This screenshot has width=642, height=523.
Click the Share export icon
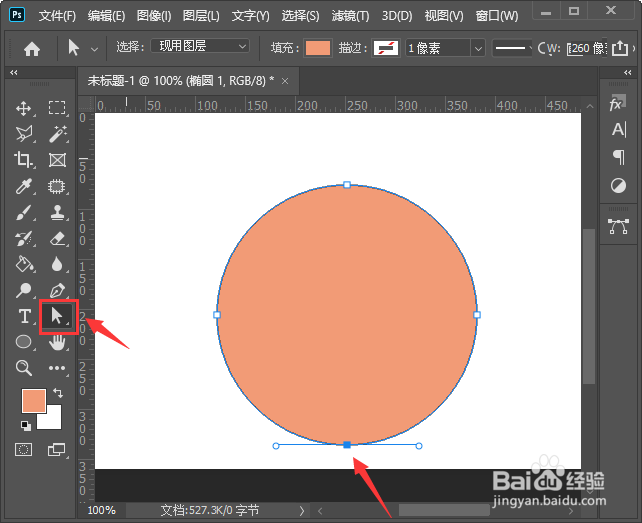click(620, 48)
